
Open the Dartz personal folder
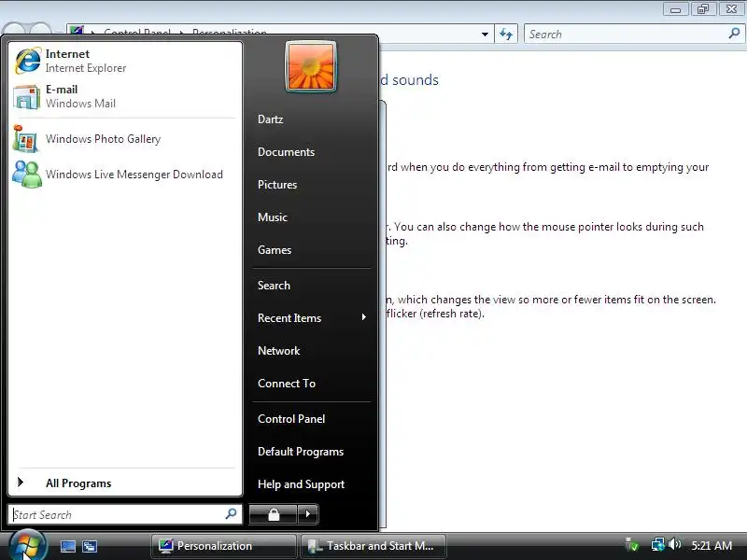pyautogui.click(x=311, y=119)
